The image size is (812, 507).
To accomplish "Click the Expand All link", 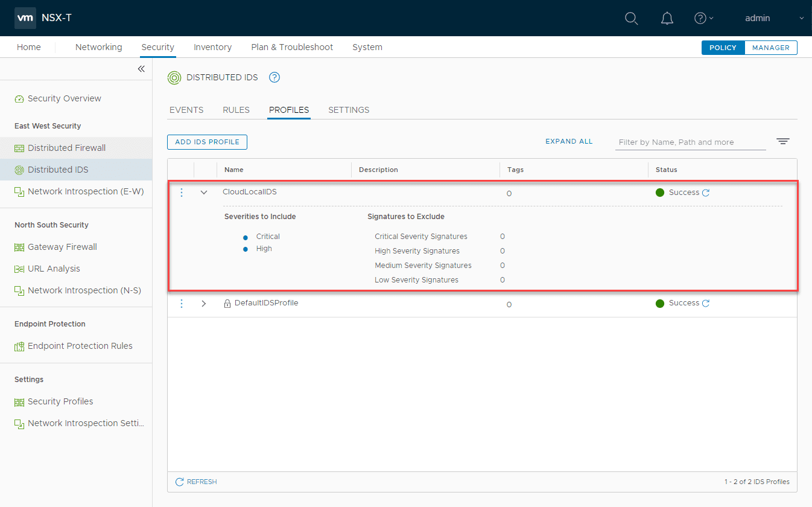I will 569,141.
